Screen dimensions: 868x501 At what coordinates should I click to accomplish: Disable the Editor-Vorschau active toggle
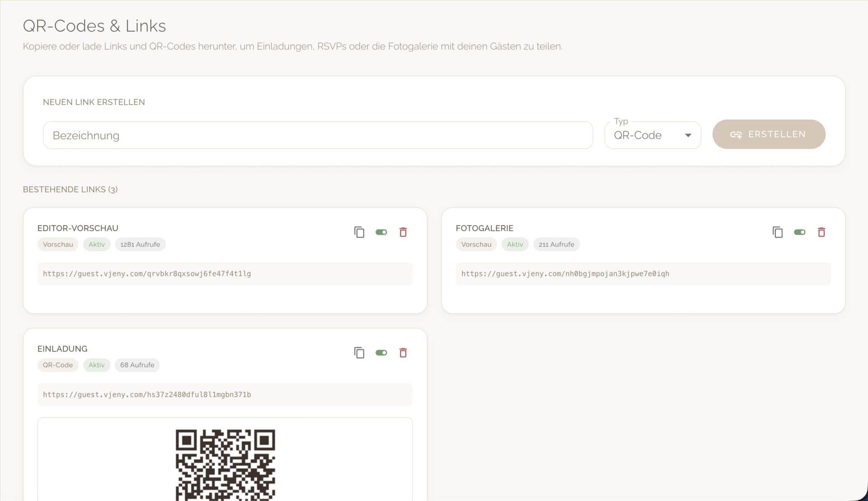381,232
